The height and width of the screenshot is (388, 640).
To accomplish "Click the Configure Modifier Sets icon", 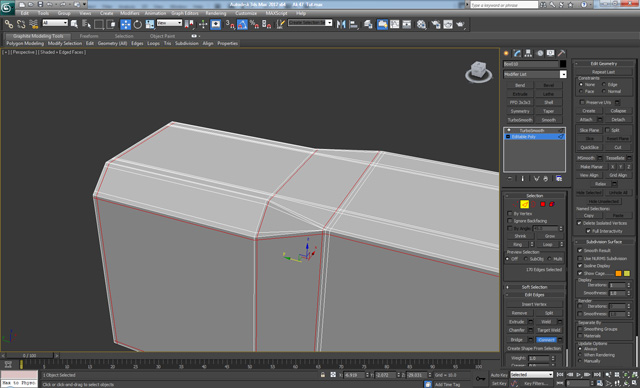I will pyautogui.click(x=559, y=179).
